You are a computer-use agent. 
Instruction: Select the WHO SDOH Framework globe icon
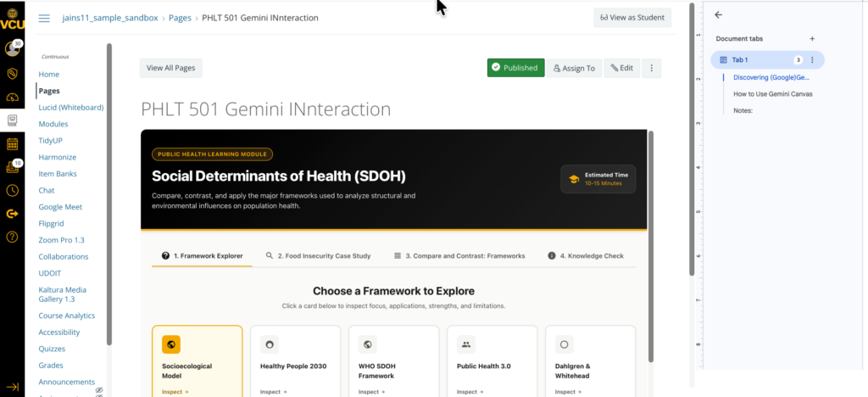pos(368,344)
